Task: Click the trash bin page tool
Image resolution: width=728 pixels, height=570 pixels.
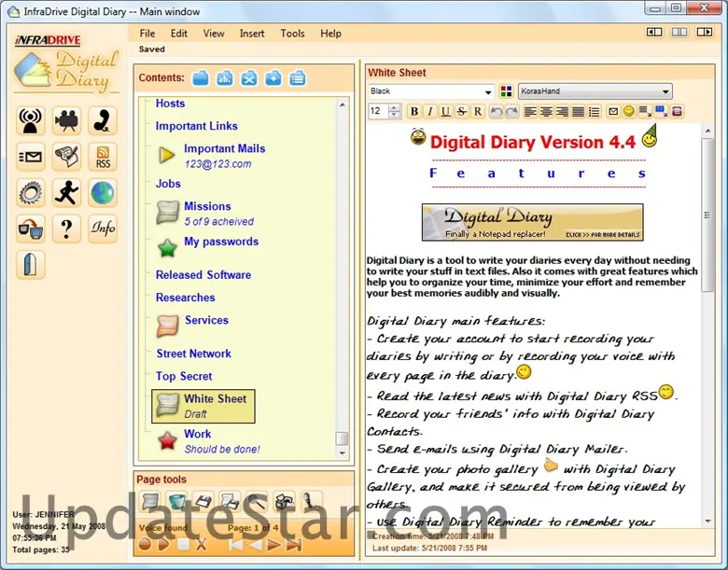Action: 177,501
